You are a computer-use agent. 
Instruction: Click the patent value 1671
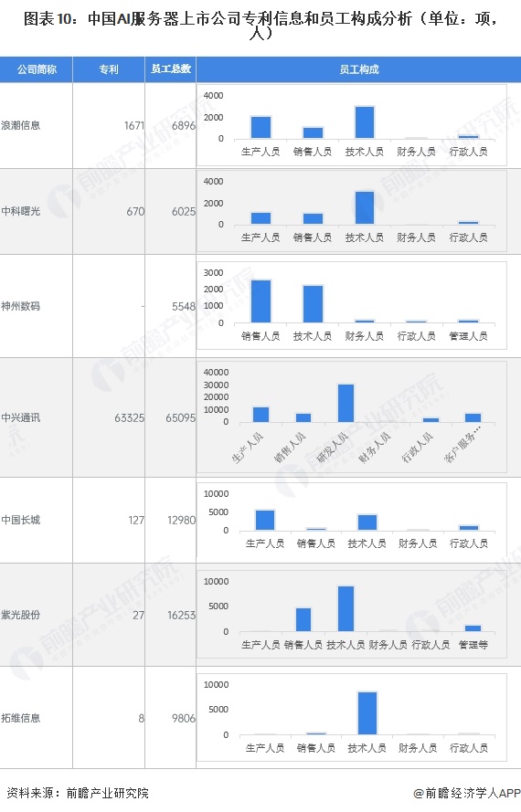click(x=133, y=125)
